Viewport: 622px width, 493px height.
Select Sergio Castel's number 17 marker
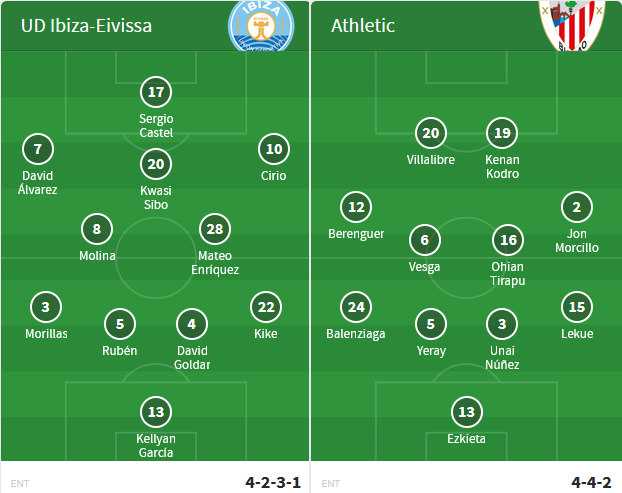point(156,93)
